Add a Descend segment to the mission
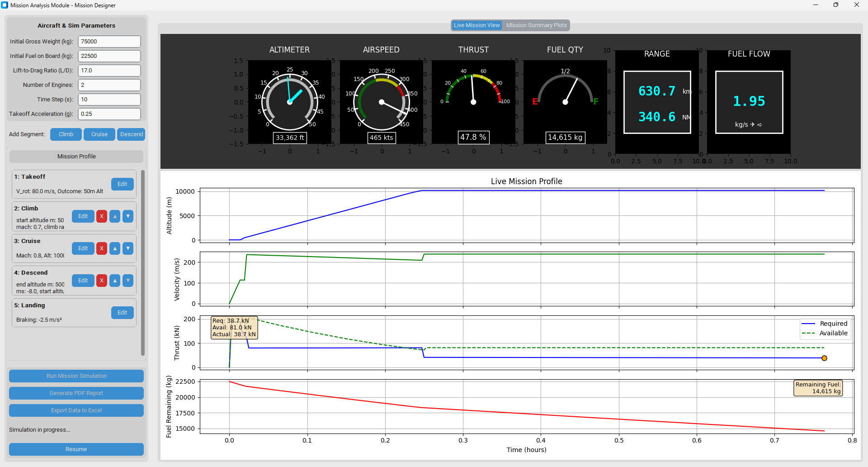Viewport: 868px width, 467px height. click(x=131, y=134)
